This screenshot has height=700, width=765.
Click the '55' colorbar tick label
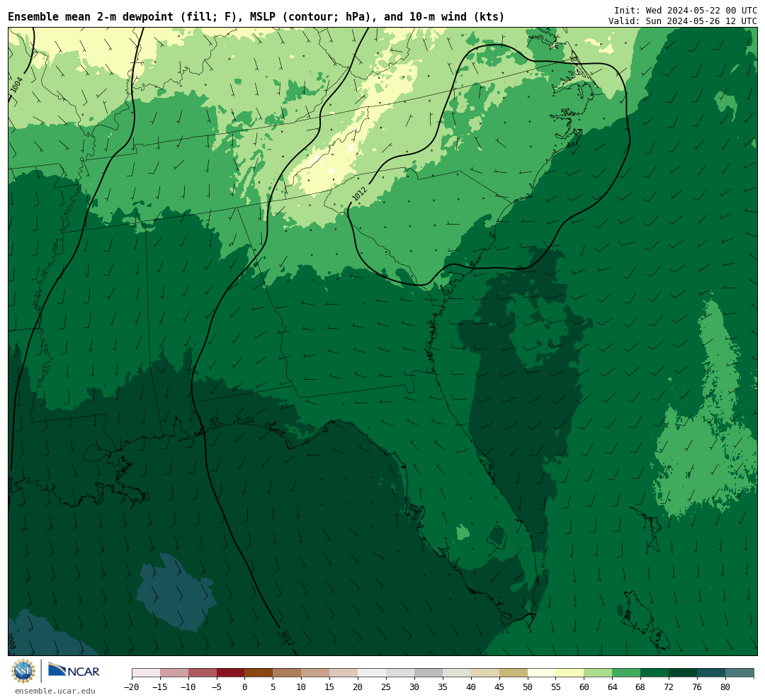click(x=556, y=687)
